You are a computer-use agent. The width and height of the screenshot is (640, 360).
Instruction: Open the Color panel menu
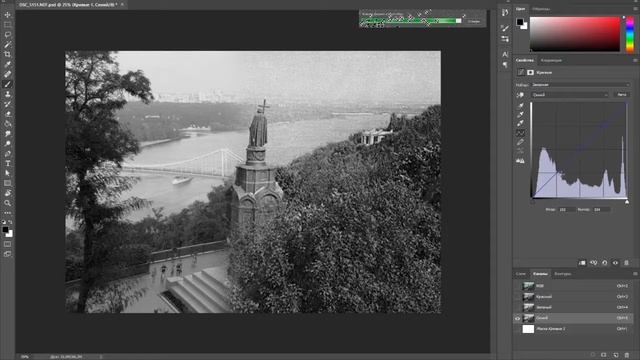click(635, 9)
